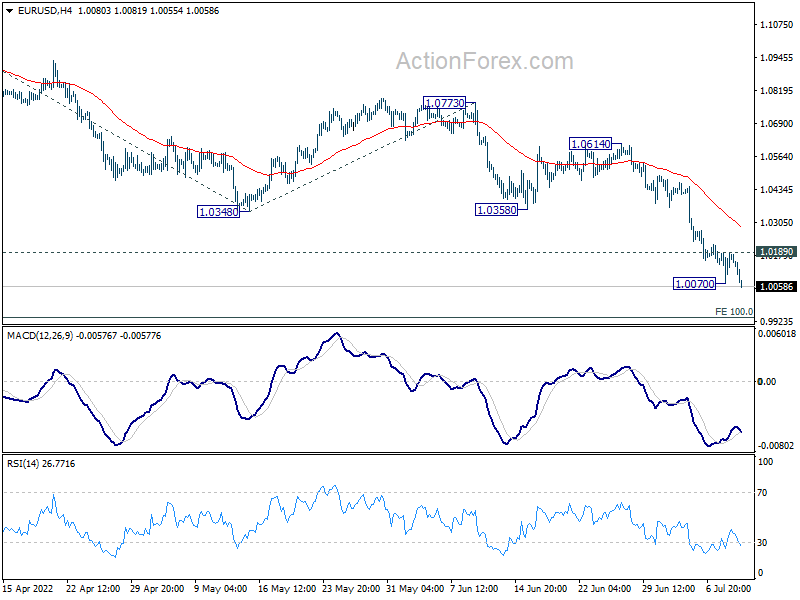Screen dimensions: 800x600
Task: Click the 1.09455 price axis value
Action: (x=777, y=58)
